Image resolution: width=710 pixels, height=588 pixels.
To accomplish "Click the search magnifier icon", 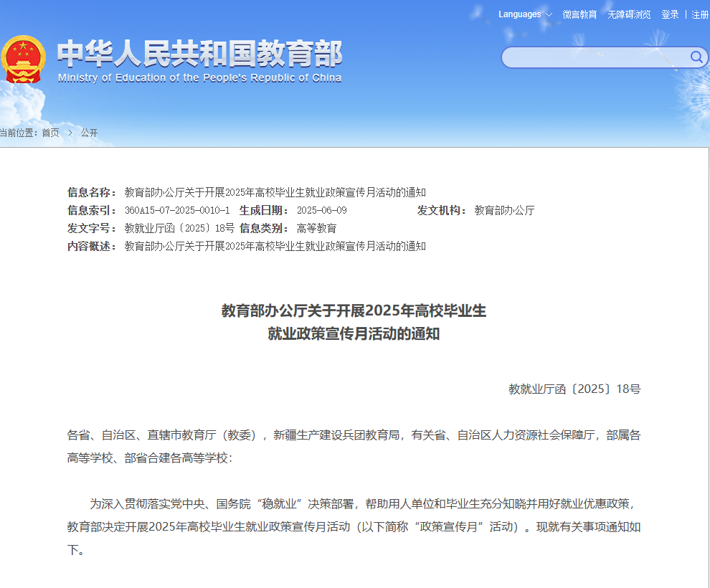I will (696, 57).
